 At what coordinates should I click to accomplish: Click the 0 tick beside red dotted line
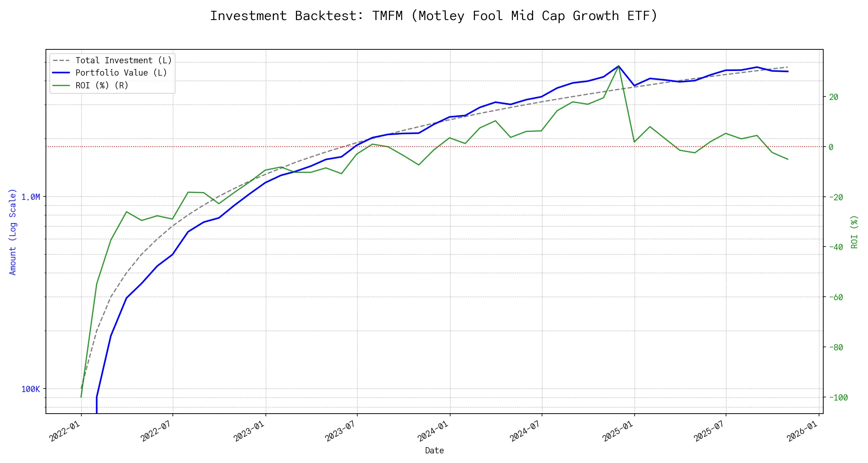831,147
